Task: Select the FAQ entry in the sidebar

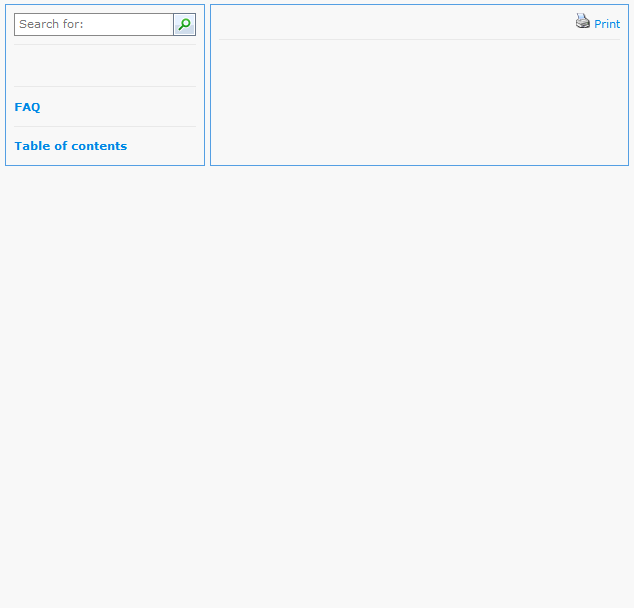Action: (28, 107)
